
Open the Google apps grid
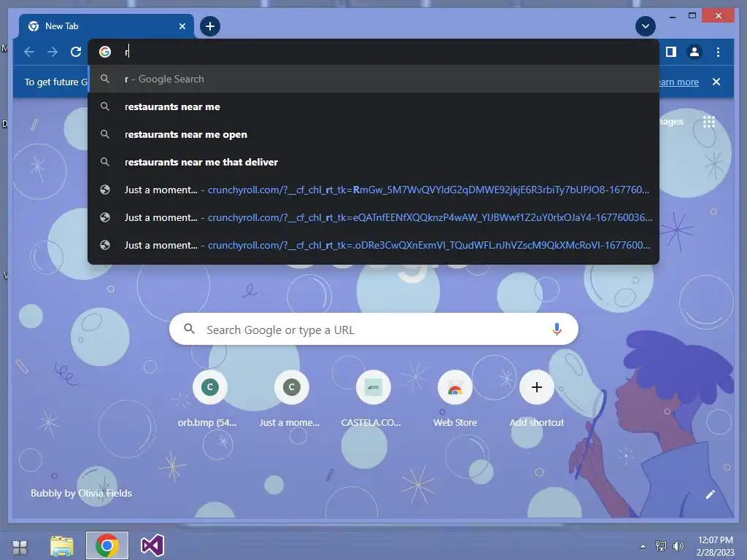click(x=709, y=122)
